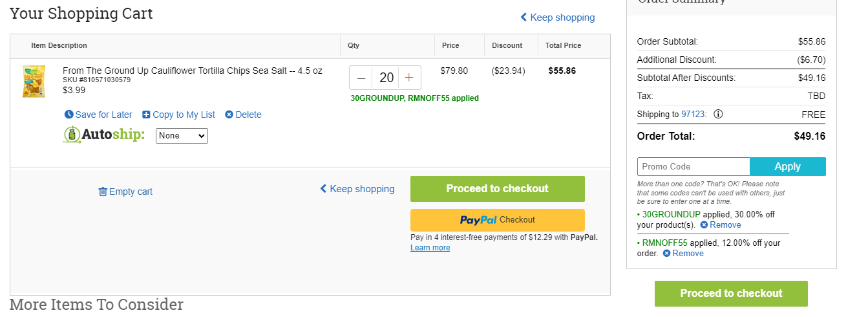Viewport: 868px width, 317px height.
Task: Open the shipping info circle icon
Action: [x=718, y=114]
